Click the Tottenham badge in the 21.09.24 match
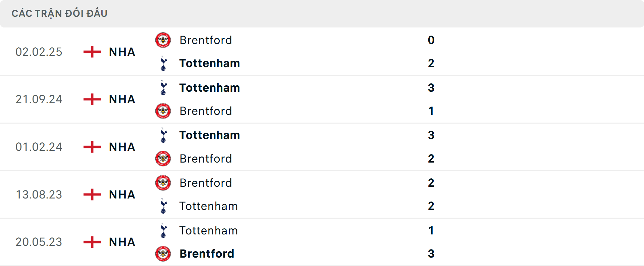 (x=163, y=88)
